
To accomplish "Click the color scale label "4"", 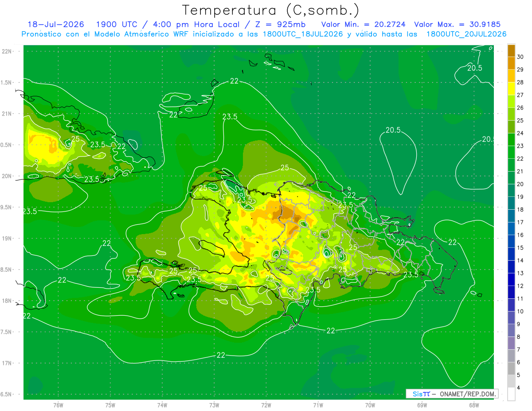I will click(x=520, y=388).
